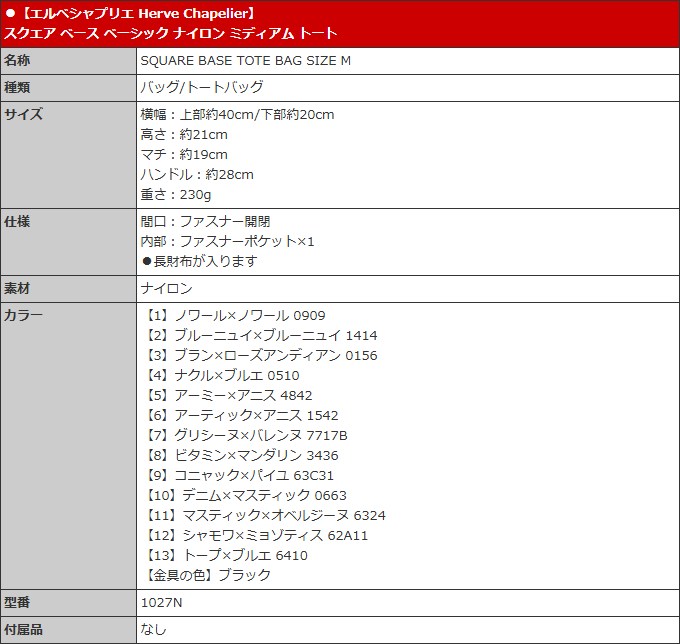This screenshot has width=680, height=644.
Task: Click the ハンドル：約28cm handle size line
Action: point(197,174)
